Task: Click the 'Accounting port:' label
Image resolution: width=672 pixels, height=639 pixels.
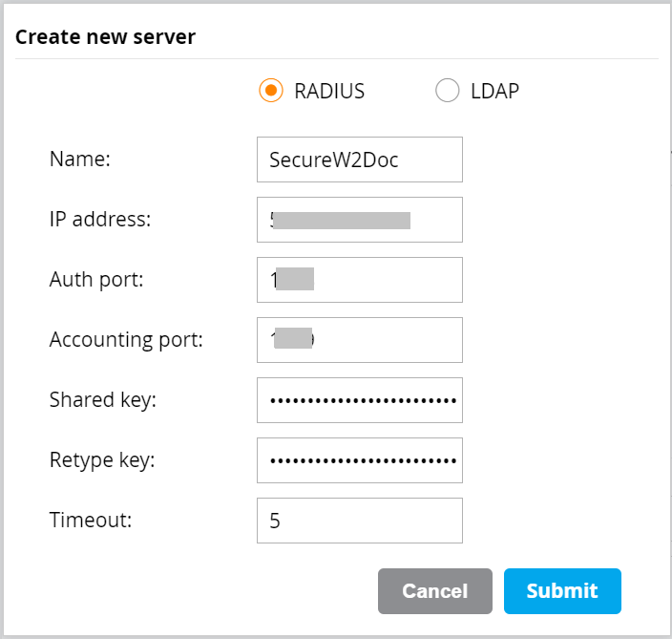Action: pos(126,340)
